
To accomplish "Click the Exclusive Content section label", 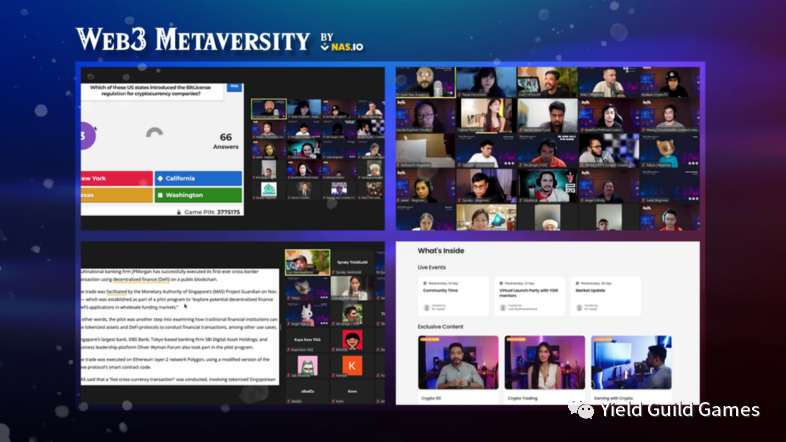I will click(x=441, y=326).
